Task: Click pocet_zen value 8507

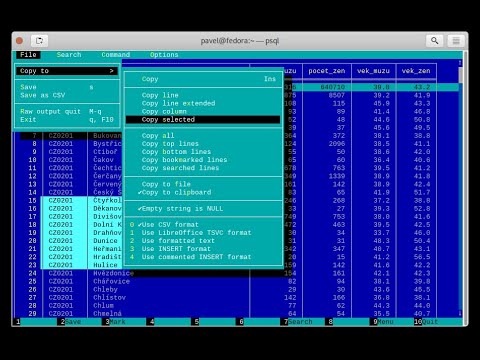Action: pyautogui.click(x=337, y=95)
